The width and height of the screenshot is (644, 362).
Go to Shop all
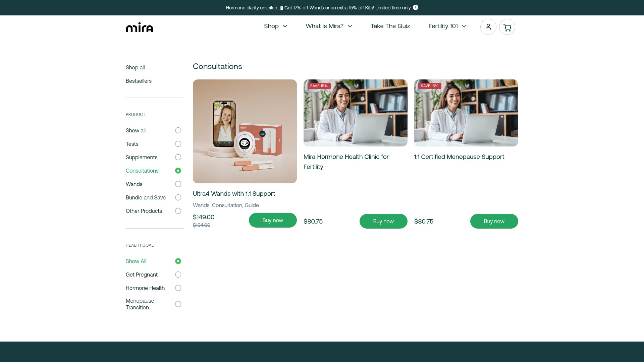(135, 67)
